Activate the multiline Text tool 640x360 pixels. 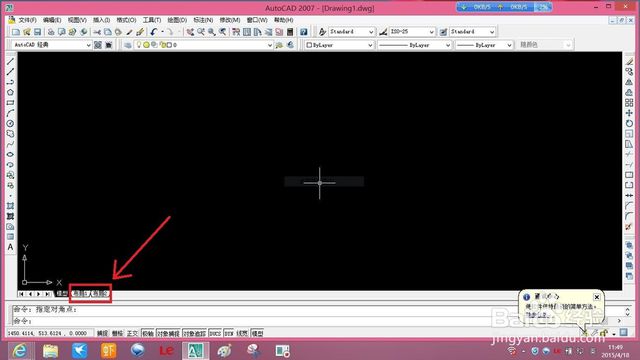tap(10, 247)
